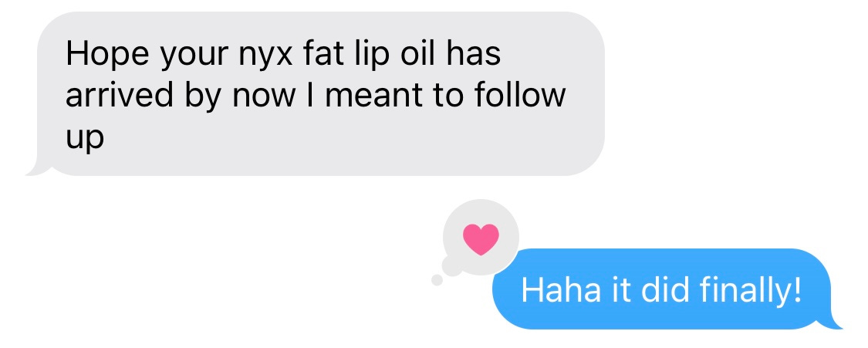Select the gray received message bubble
This screenshot has width=868, height=348.
coord(316,93)
